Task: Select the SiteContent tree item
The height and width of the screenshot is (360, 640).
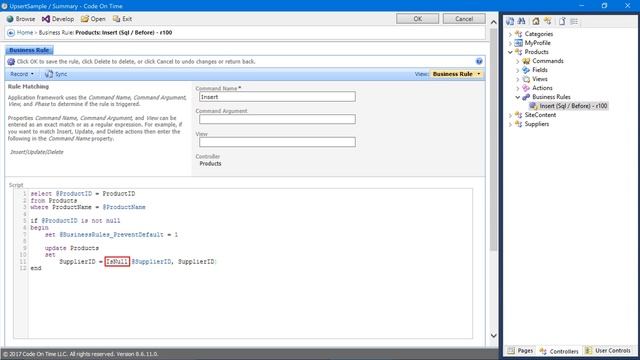Action: (x=540, y=115)
